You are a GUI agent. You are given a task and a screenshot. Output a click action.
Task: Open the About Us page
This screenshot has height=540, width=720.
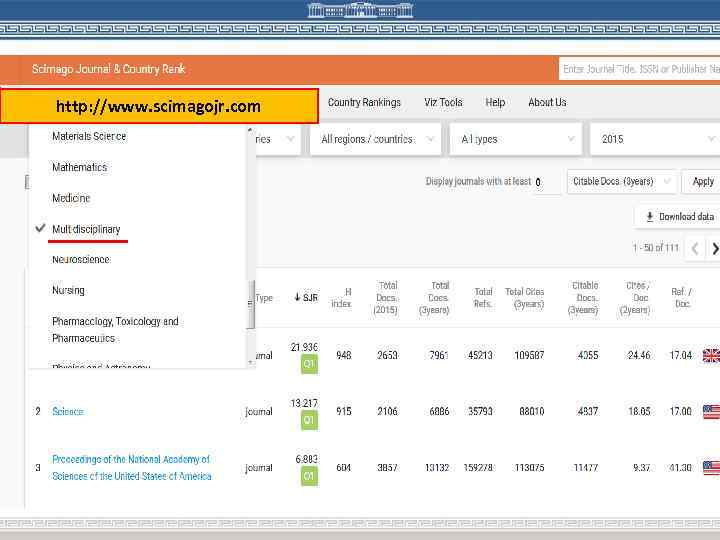point(547,102)
